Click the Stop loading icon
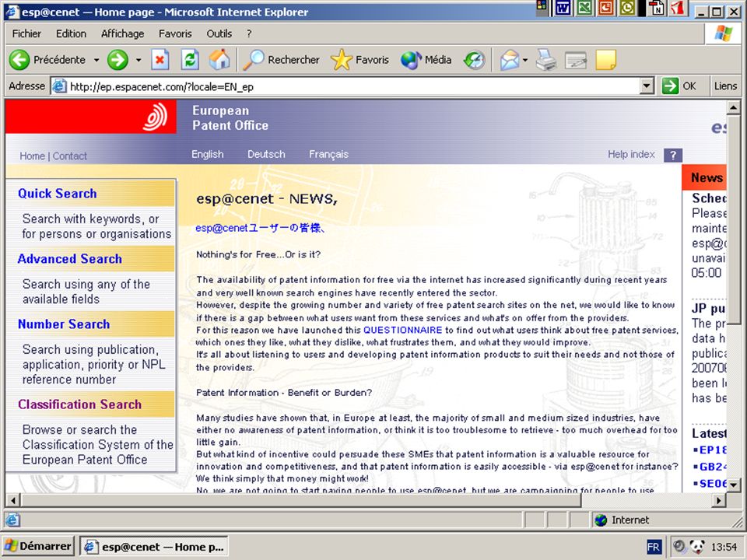Viewport: 747px width, 560px height. (x=160, y=60)
